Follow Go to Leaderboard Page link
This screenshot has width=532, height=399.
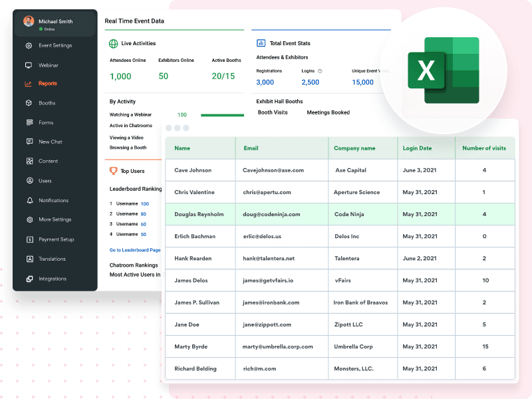point(135,250)
